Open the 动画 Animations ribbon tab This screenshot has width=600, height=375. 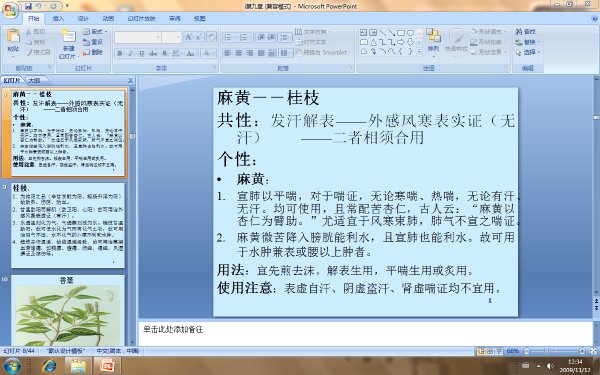coord(108,18)
